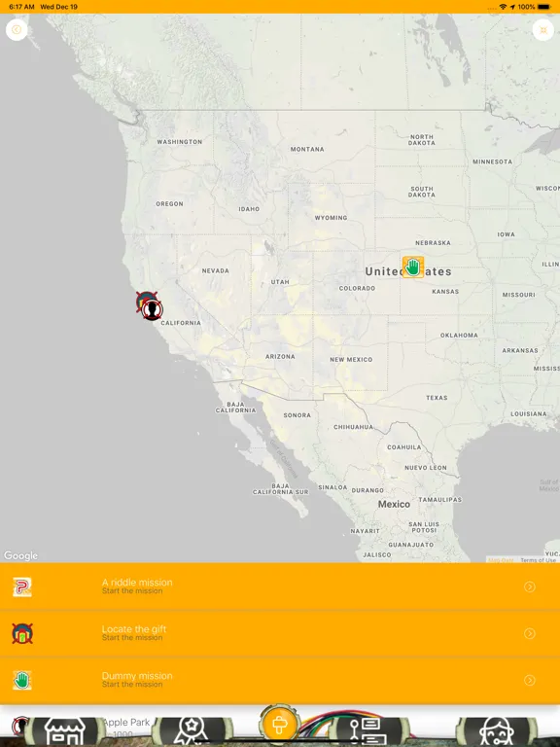560x747 pixels.
Task: Tap the Dummy mission hand icon
Action: coord(22,680)
